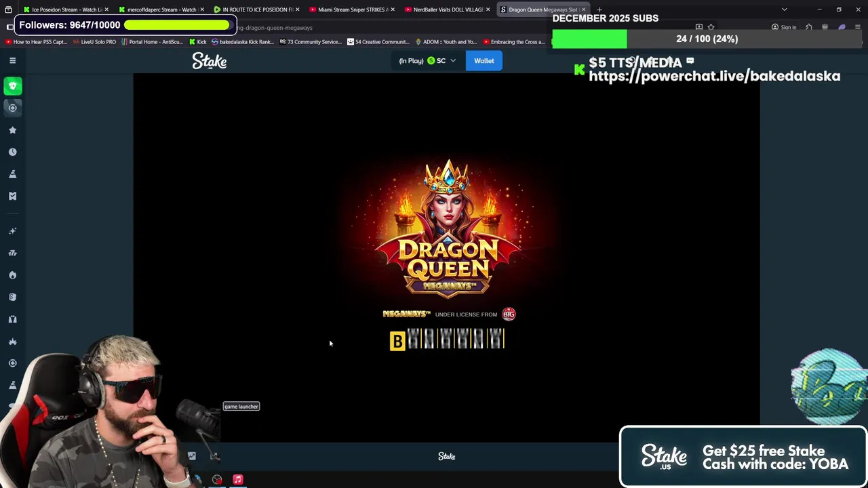Open the bookmark-style icon in sidebar
Image resolution: width=868 pixels, height=488 pixels.
point(12,196)
